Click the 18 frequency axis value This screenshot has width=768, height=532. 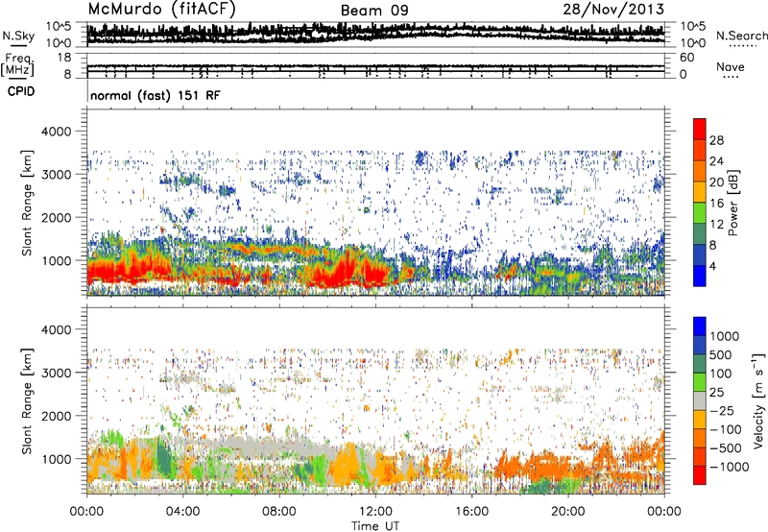coord(64,58)
